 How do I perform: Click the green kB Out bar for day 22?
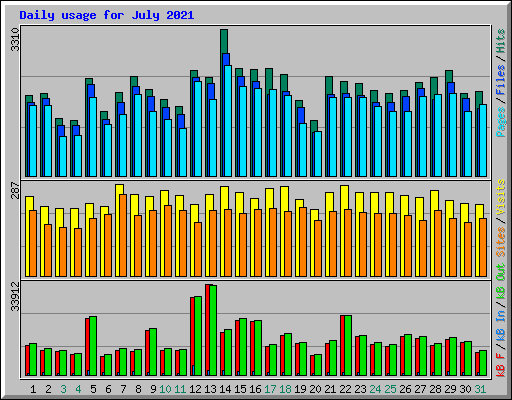click(x=348, y=346)
